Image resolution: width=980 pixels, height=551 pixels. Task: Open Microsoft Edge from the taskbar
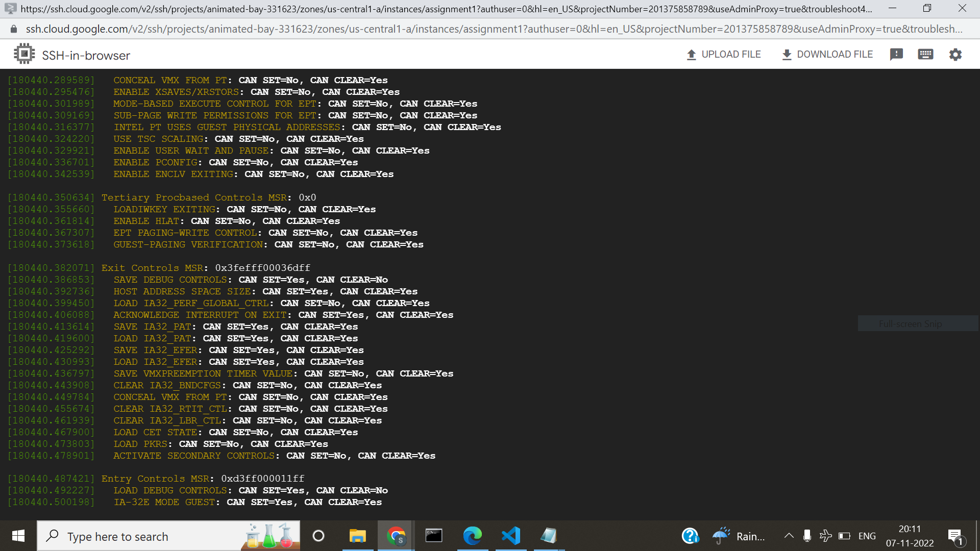click(473, 536)
